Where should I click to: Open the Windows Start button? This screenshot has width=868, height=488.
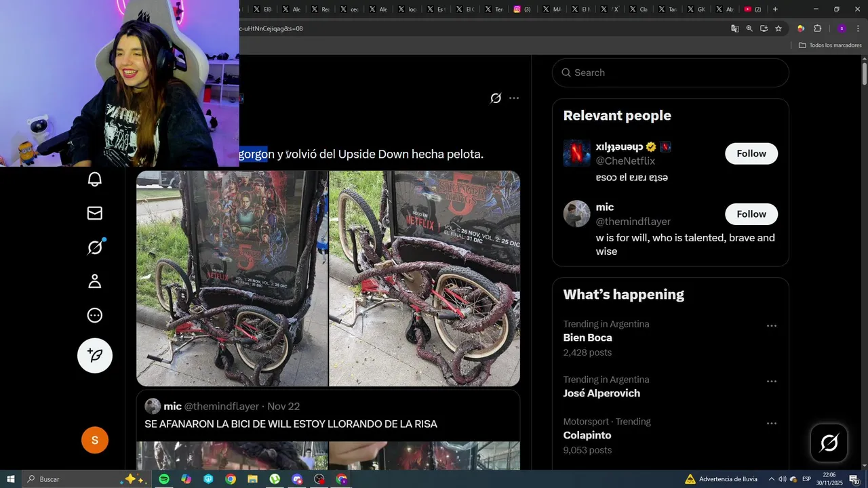[x=11, y=479]
